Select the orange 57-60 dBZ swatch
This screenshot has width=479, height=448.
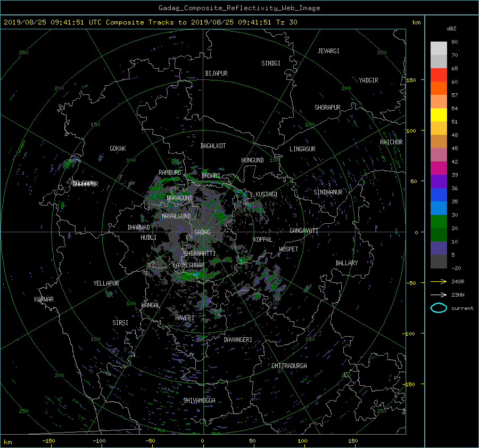pos(439,88)
